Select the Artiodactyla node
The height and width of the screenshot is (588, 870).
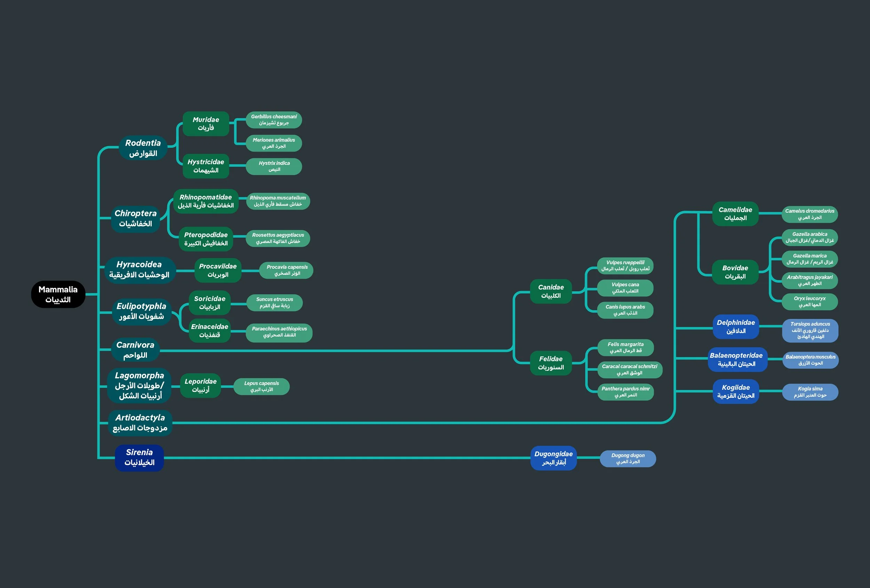click(140, 423)
